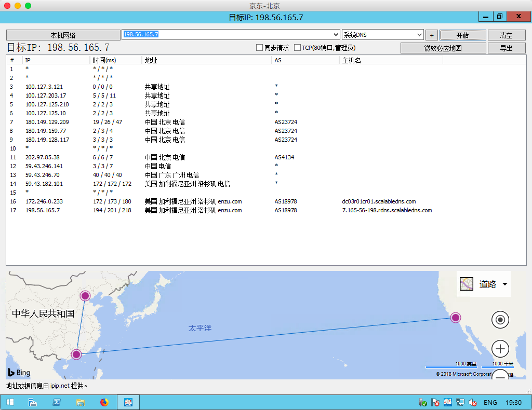The image size is (532, 410).
Task: Open File Explorer from taskbar
Action: point(81,402)
